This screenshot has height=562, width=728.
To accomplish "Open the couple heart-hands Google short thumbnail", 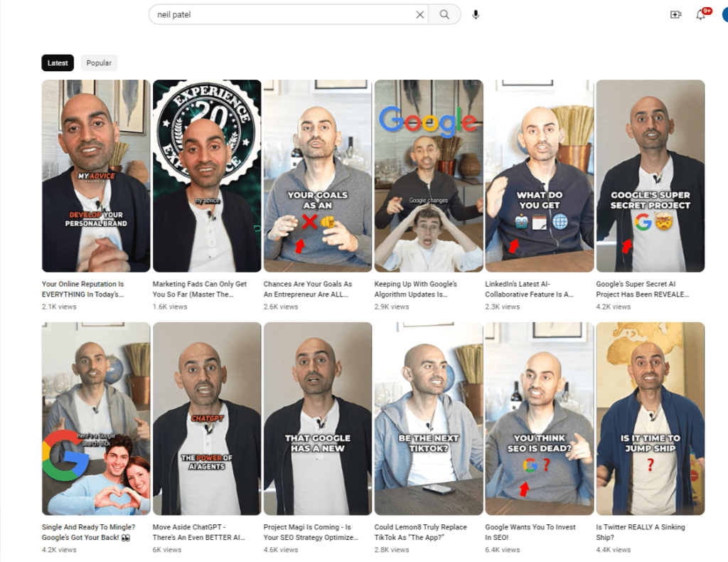I will [x=96, y=419].
